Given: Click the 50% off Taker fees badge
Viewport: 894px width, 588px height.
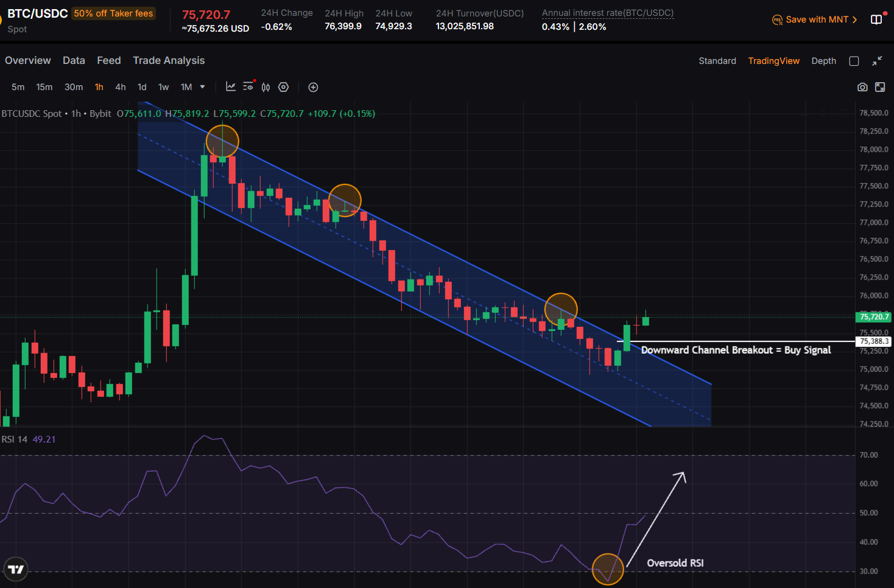Looking at the screenshot, I should [x=114, y=13].
